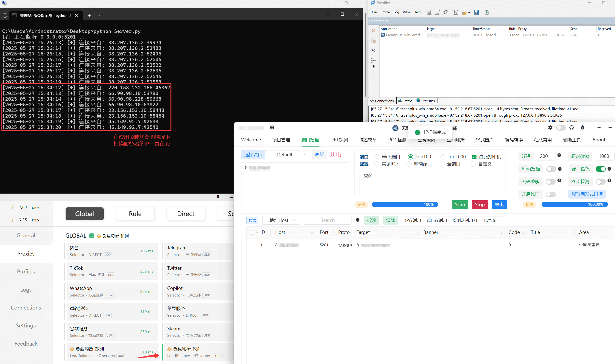Open terminal tab dropdown chevron
This screenshot has width=615, height=364.
coord(98,15)
